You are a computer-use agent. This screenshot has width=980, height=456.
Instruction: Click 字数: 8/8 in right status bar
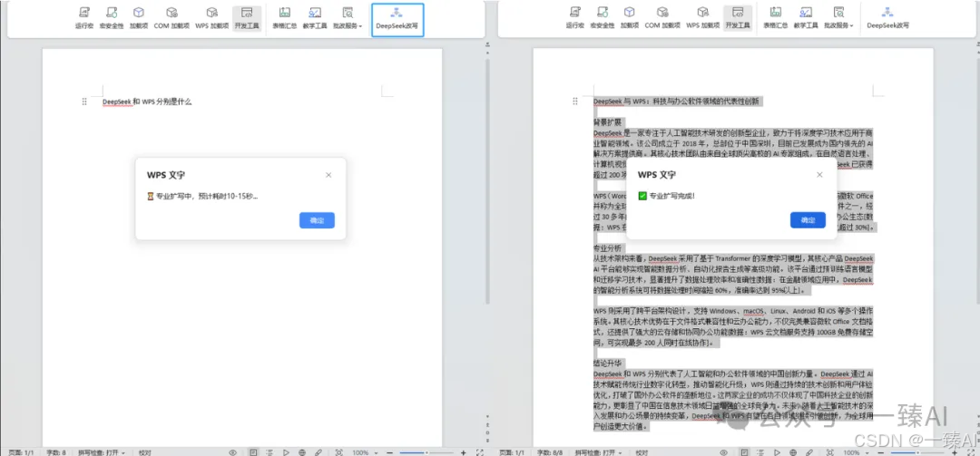pos(551,451)
